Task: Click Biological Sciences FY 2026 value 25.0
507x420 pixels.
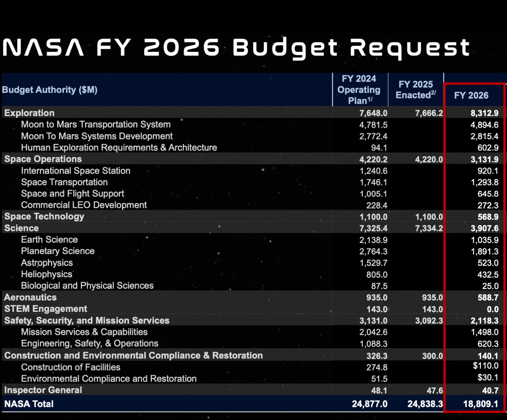Action: [490, 286]
